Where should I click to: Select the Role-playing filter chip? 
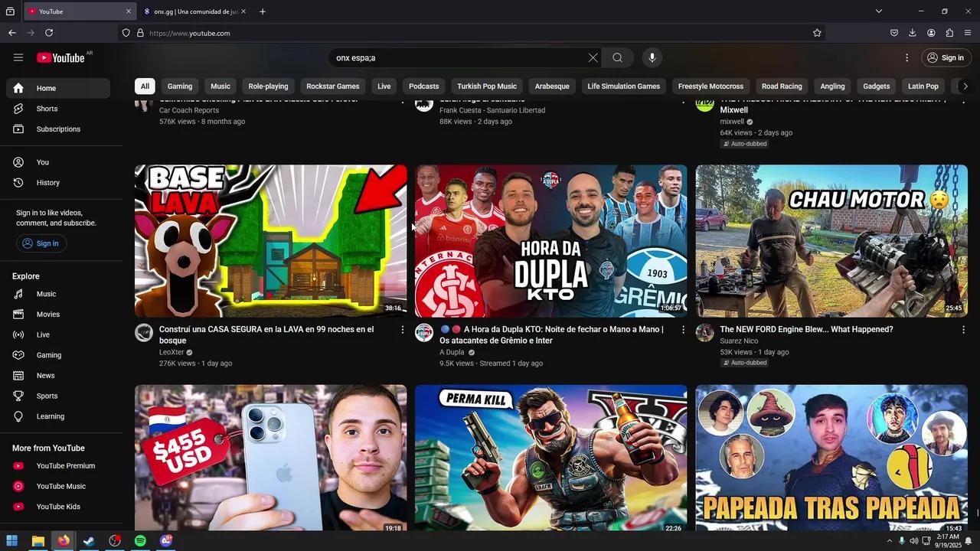point(268,86)
